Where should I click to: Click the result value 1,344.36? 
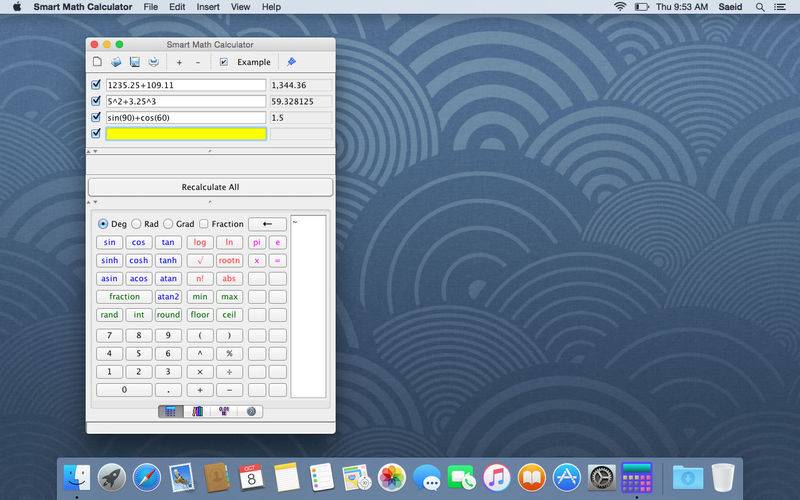[289, 85]
